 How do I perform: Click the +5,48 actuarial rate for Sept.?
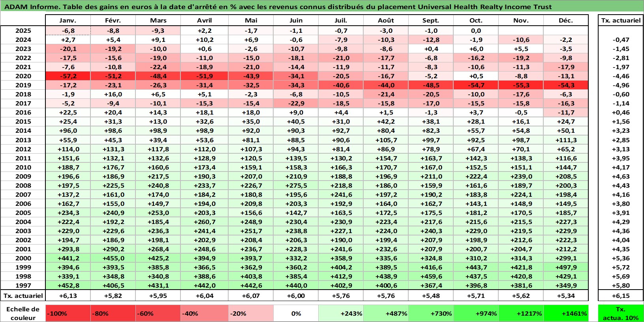tap(431, 296)
